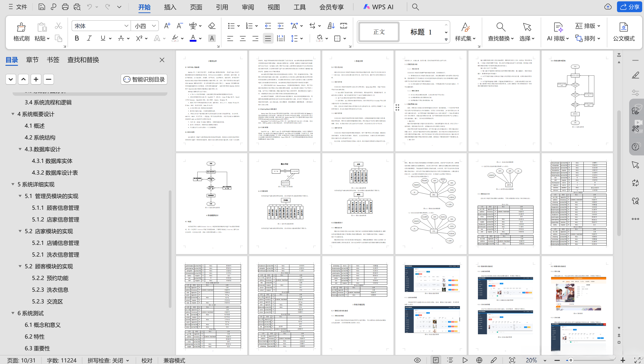The height and width of the screenshot is (364, 644).
Task: Enable 阅读视图 eye icon in status bar
Action: point(417,360)
